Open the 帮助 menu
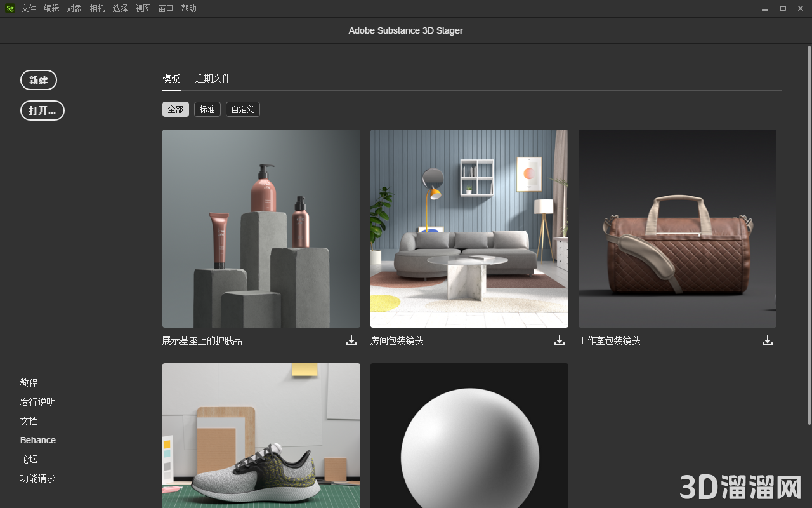 188,8
